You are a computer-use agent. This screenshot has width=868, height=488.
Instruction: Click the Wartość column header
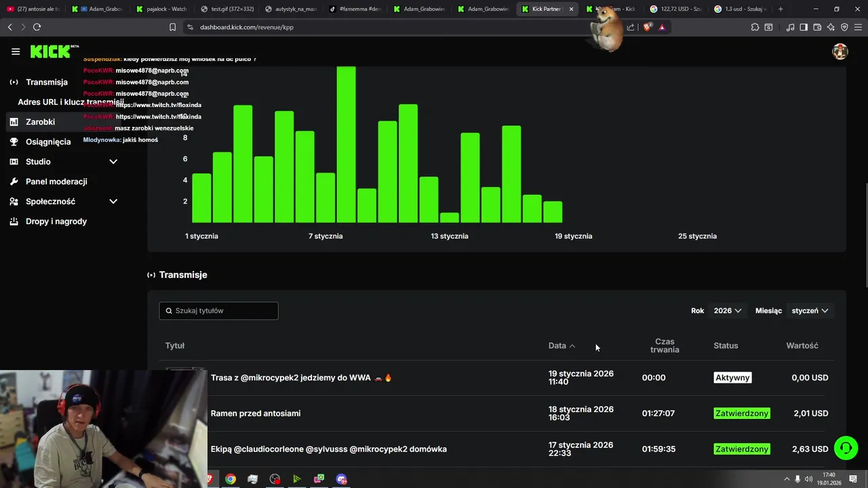(802, 346)
